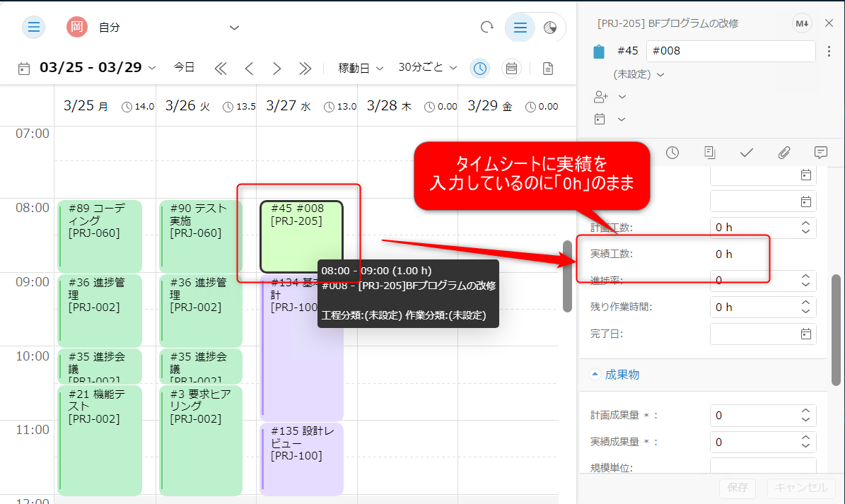This screenshot has height=504, width=845.
Task: Click the 今日 button
Action: pos(184,68)
